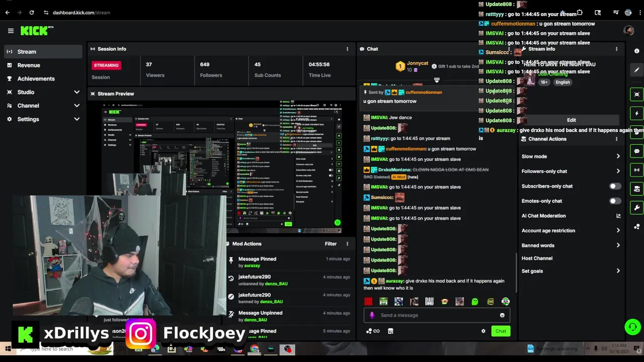Image resolution: width=644 pixels, height=362 pixels.
Task: Click the Edit stream info button
Action: point(571,120)
